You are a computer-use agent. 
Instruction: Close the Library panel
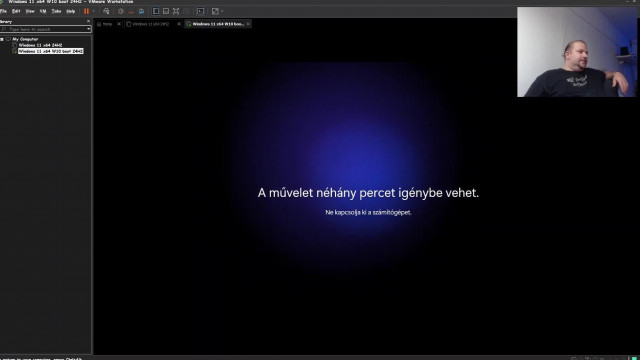88,21
